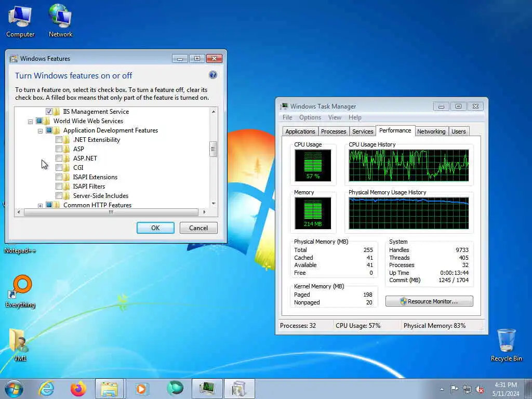This screenshot has width=532, height=399.
Task: Enable the Server-Side Includes checkbox
Action: click(59, 196)
